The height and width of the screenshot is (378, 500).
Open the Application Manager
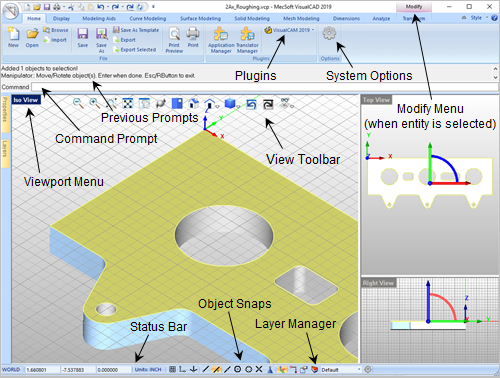(221, 40)
